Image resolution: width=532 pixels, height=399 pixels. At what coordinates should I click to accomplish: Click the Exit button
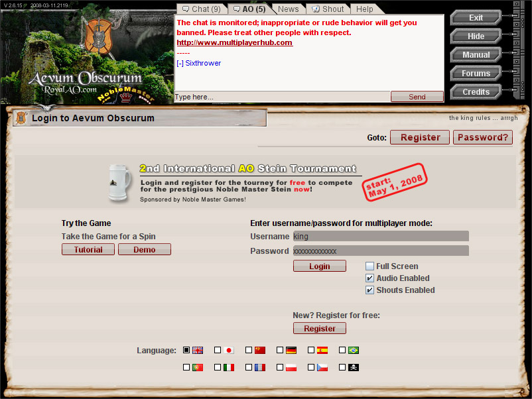pyautogui.click(x=476, y=18)
